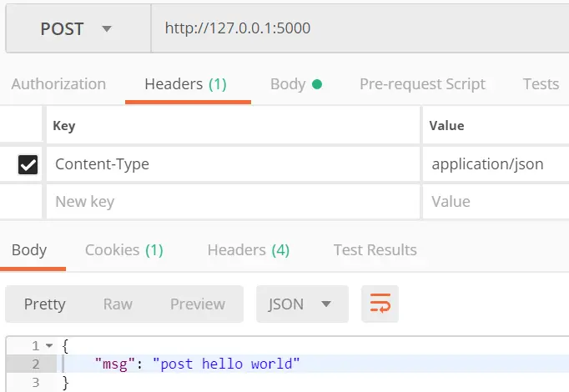Switch to the Authorization tab
This screenshot has height=392, width=569.
(58, 84)
